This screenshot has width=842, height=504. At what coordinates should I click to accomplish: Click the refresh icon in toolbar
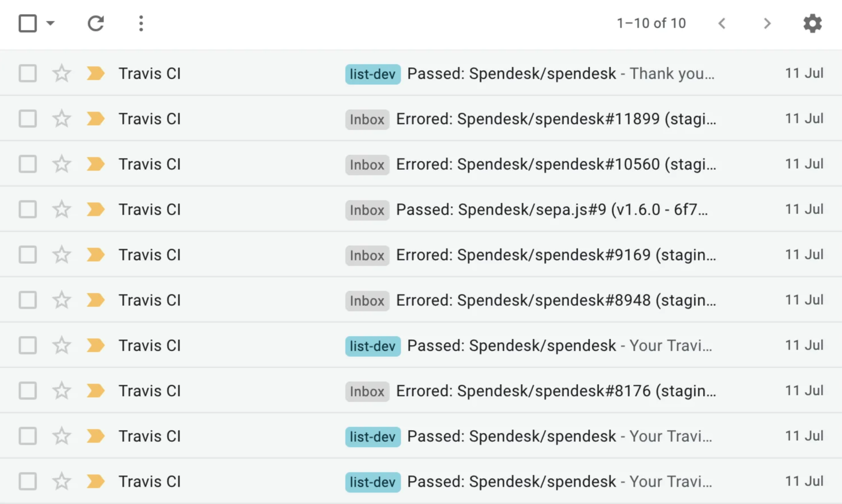[x=96, y=24]
